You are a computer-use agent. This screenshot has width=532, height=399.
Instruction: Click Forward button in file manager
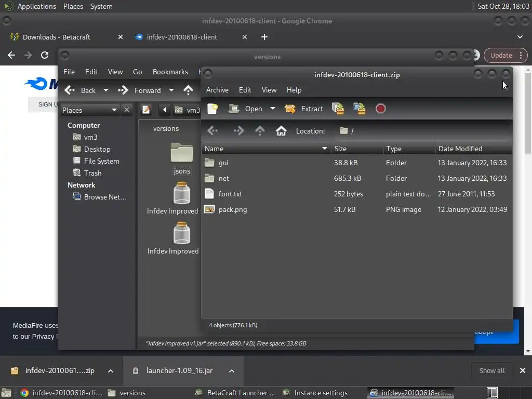[139, 90]
